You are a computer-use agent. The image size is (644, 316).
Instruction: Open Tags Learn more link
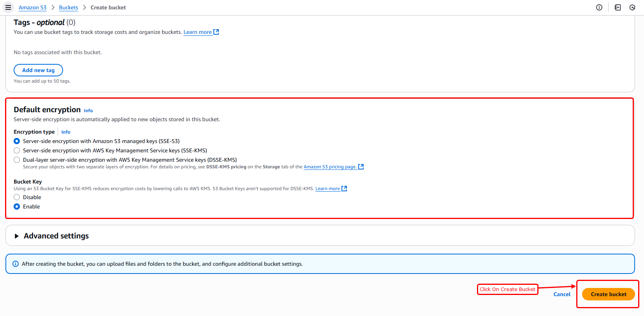(x=198, y=32)
